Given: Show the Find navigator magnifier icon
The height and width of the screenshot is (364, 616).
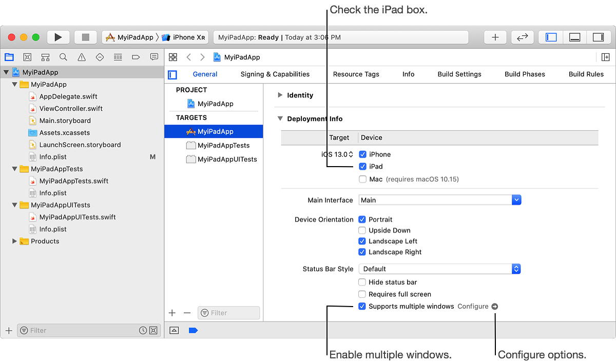Looking at the screenshot, I should click(63, 57).
